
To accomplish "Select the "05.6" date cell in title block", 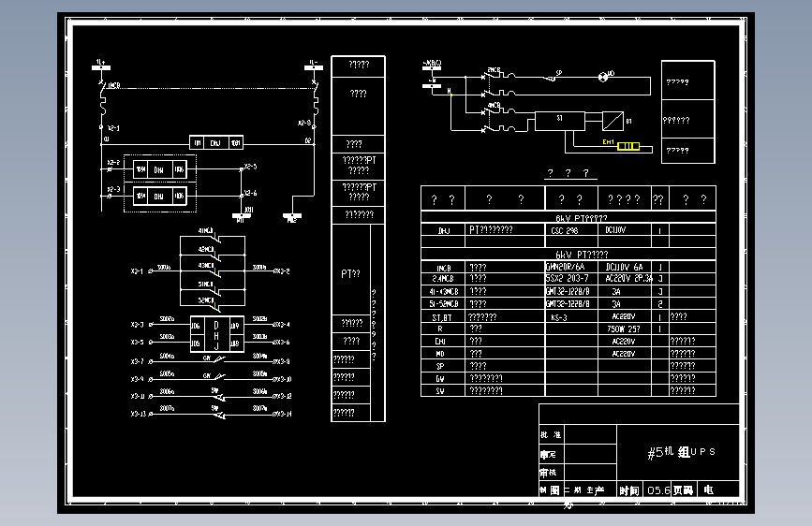I will coord(658,490).
